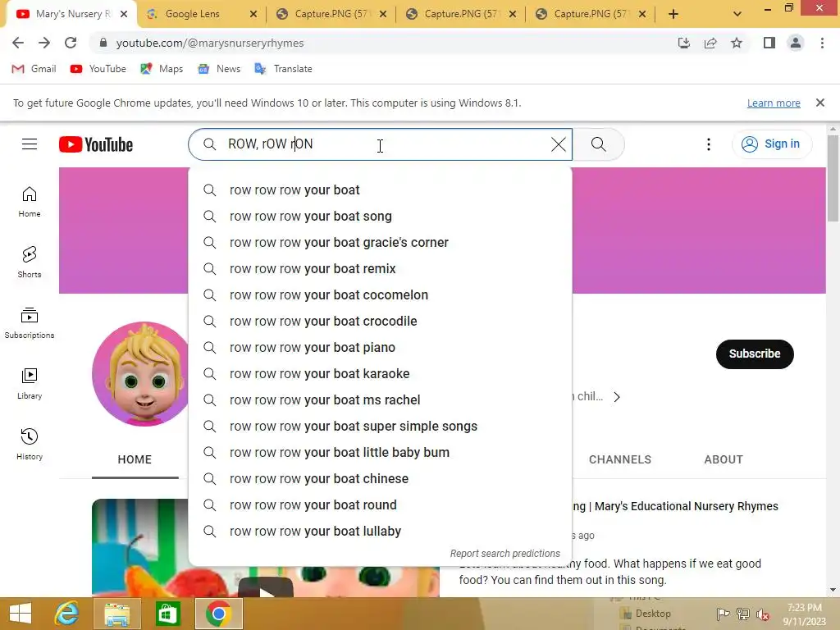
Task: Click the channel avatar image
Action: pos(140,374)
